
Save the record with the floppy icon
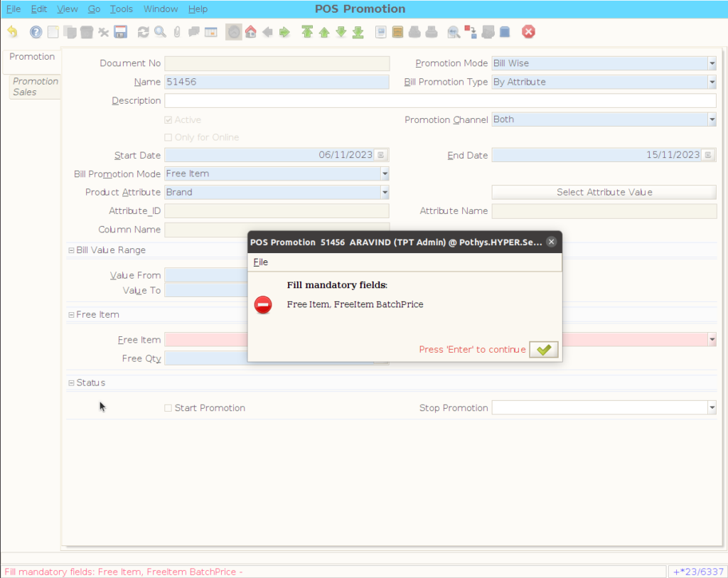click(x=121, y=32)
